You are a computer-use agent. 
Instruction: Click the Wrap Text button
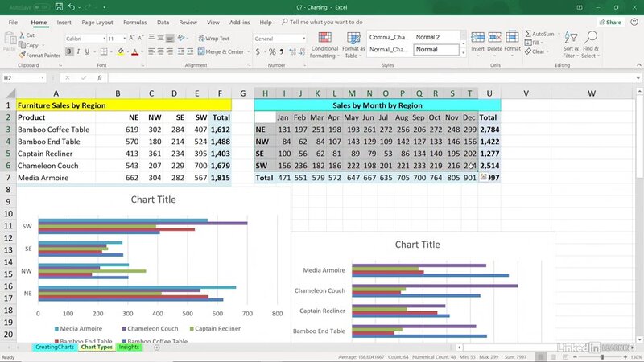[213, 39]
